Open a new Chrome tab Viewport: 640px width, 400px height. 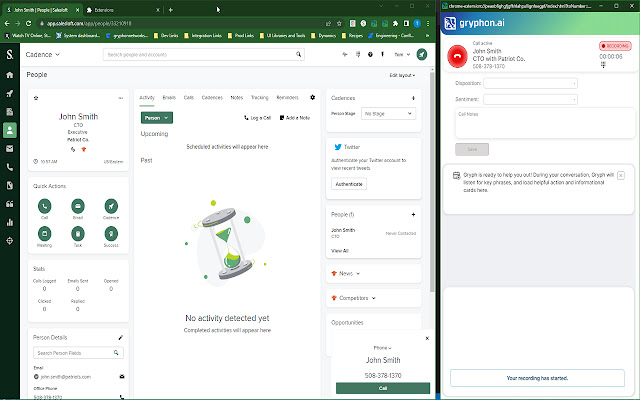(171, 10)
